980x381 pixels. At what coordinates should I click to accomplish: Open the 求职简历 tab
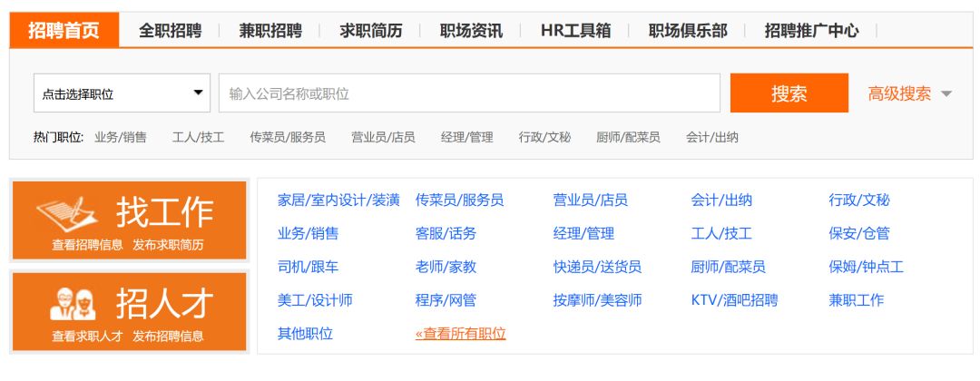pyautogui.click(x=370, y=31)
